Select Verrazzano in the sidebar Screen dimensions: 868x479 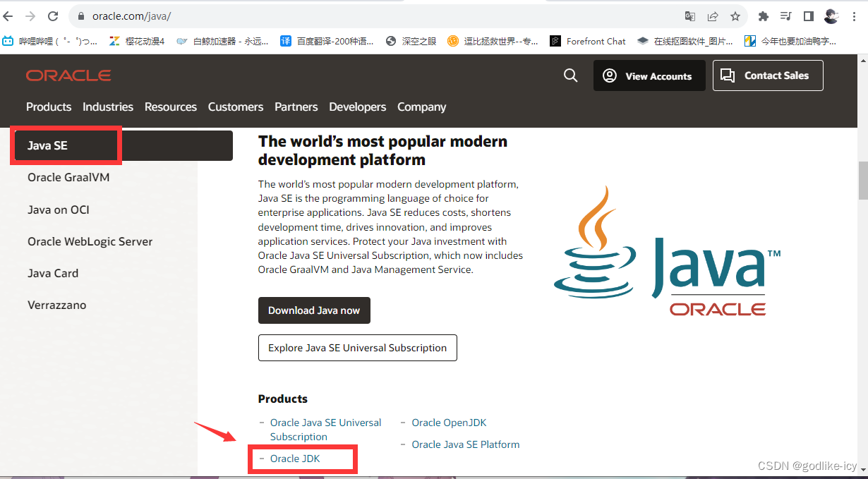click(x=57, y=305)
